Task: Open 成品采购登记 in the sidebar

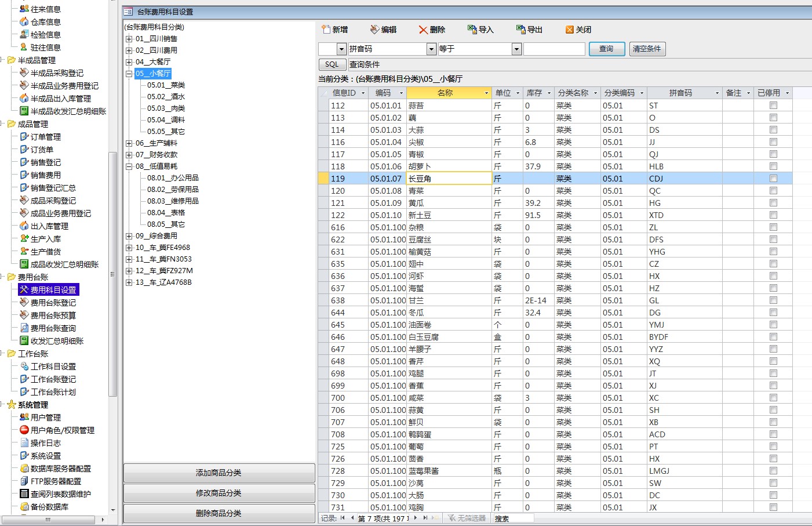Action: click(x=53, y=201)
